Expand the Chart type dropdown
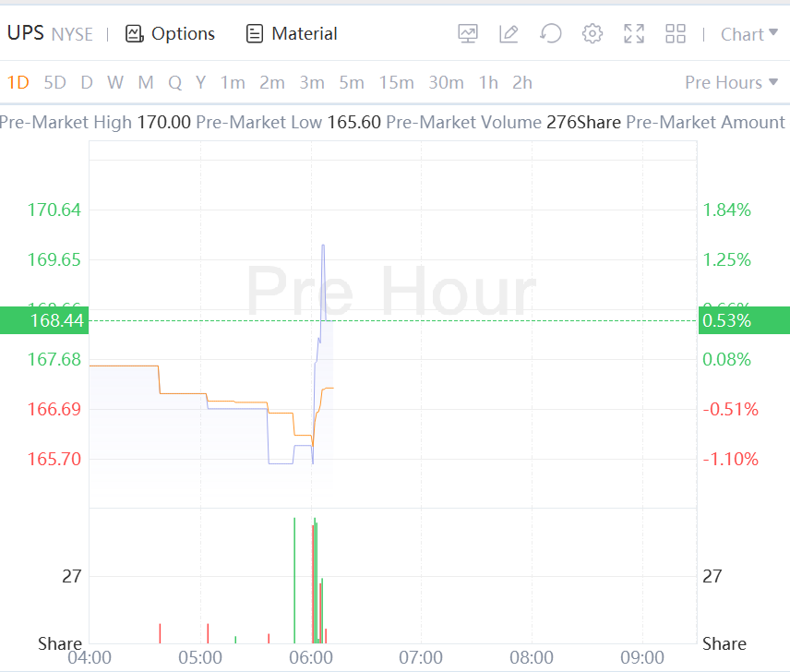790x672 pixels. coord(748,34)
